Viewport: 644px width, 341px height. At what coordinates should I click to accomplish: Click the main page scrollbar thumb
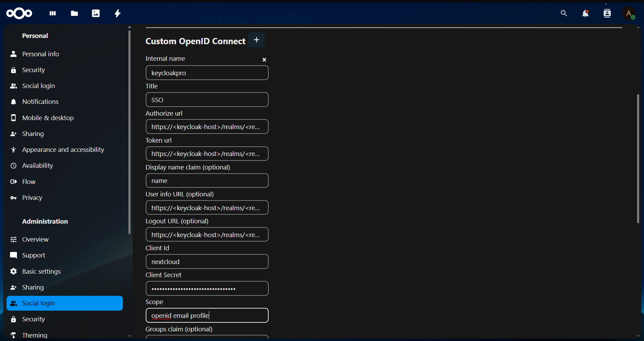(x=638, y=159)
